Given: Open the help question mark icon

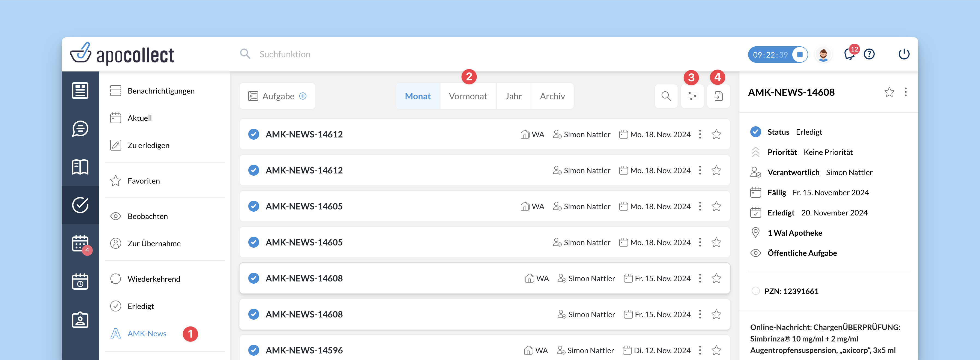Looking at the screenshot, I should click(869, 54).
